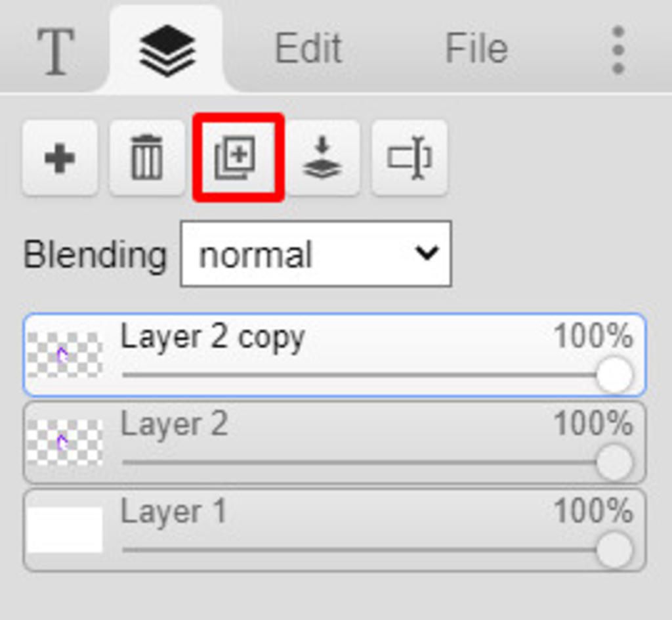Screen dimensions: 672x620
Task: Click Layer 1 opacity slider handle
Action: (x=614, y=550)
